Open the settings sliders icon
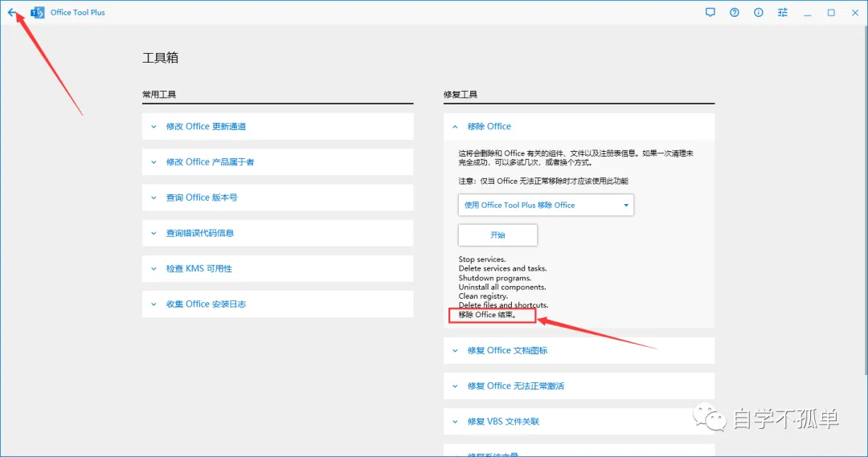Screen dimensions: 868x457 pyautogui.click(x=782, y=12)
